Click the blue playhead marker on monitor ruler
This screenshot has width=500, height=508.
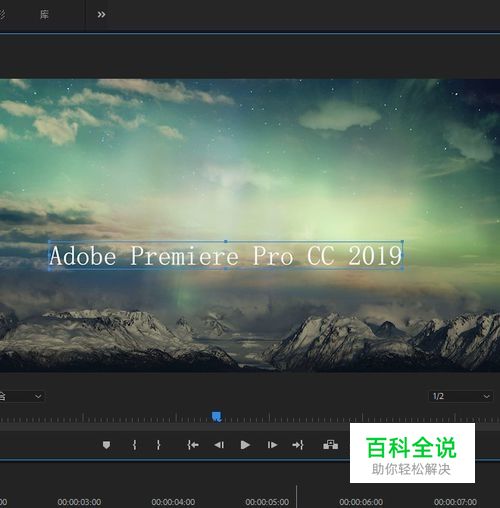(217, 416)
